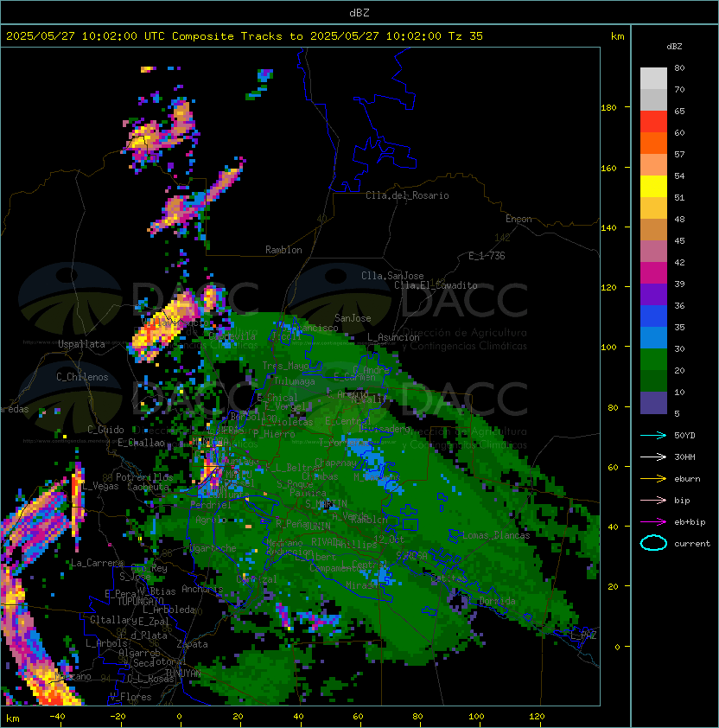
Task: Click the 'C_Guido' map label
Action: [x=105, y=430]
